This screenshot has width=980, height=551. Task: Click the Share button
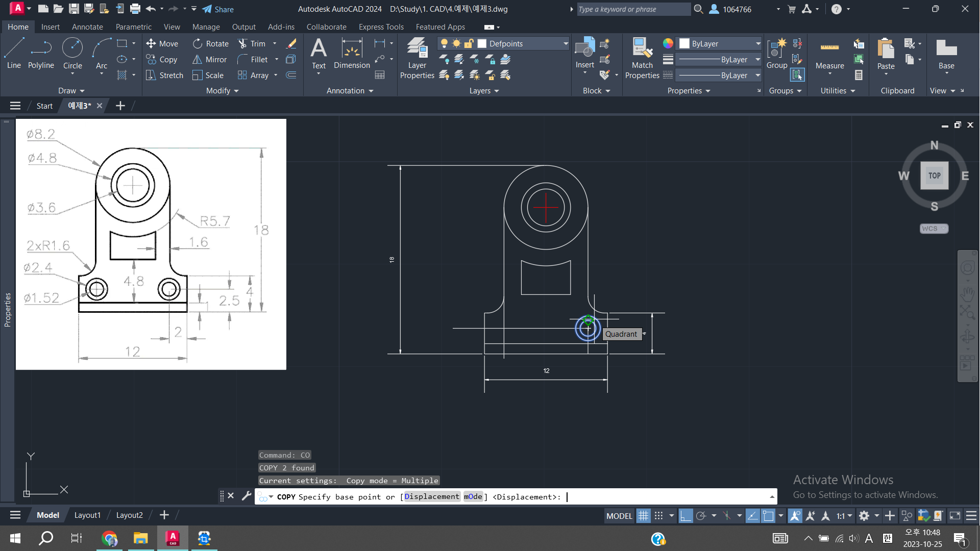[x=218, y=9]
